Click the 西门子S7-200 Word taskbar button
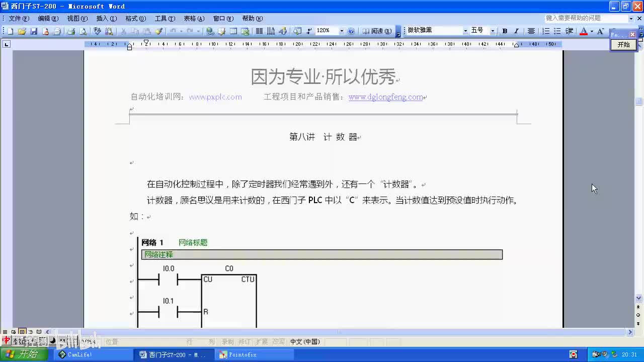Viewport: 644px width, 362px height. (174, 354)
